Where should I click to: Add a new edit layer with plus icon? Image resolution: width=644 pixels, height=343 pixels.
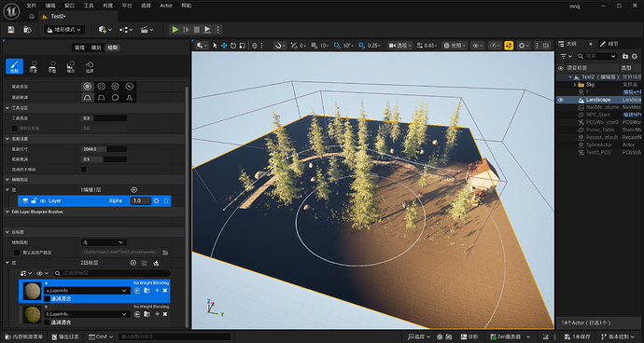pyautogui.click(x=133, y=189)
